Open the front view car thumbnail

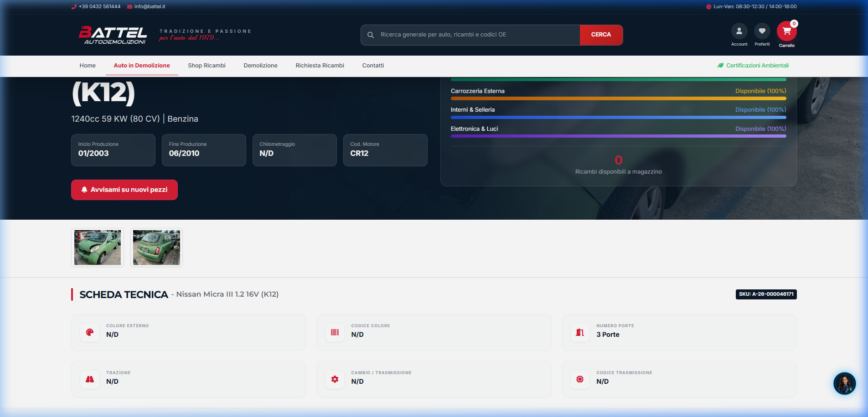[98, 247]
